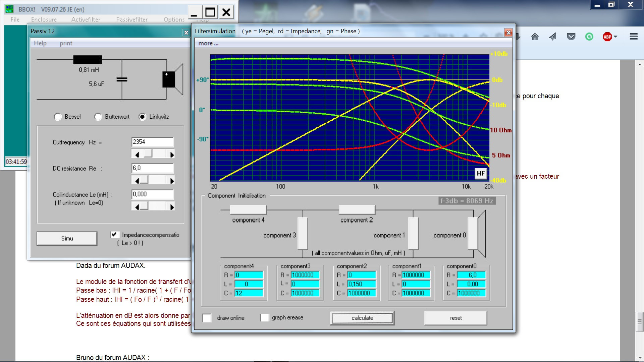Click the Pocket save icon
Screen dimensions: 644x362
(571, 37)
